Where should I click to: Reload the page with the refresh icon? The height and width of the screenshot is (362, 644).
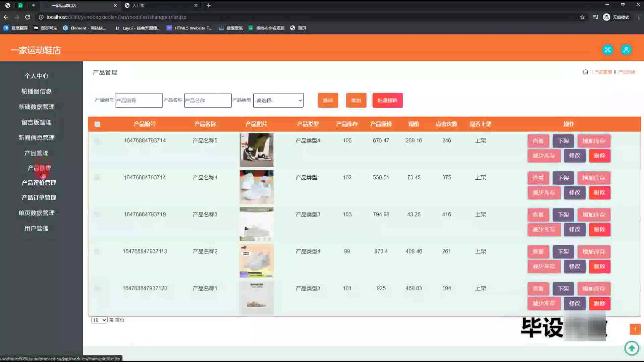tap(28, 17)
